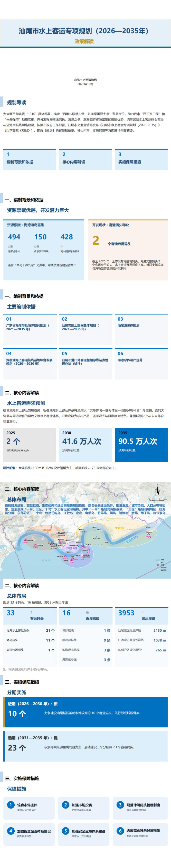Select the 实施保障措施 navigation card

141,159
